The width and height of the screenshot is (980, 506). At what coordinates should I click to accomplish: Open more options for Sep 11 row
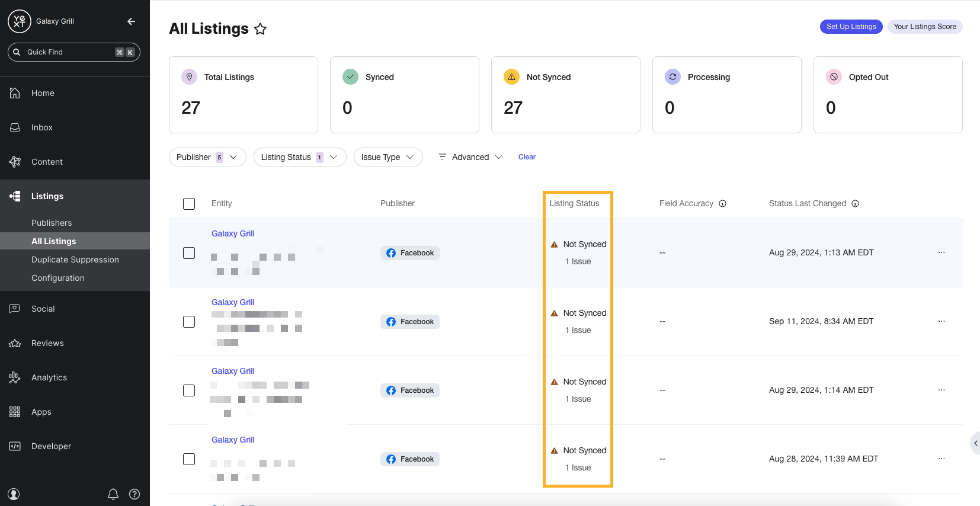941,321
